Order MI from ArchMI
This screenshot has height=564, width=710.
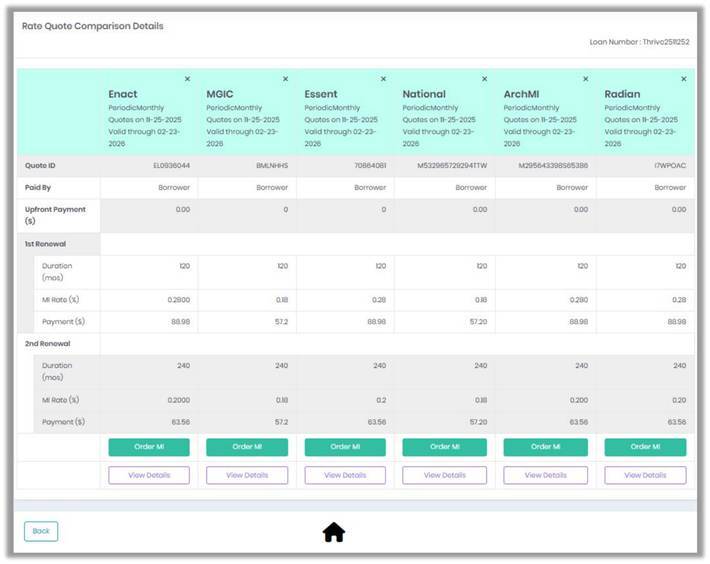(546, 447)
